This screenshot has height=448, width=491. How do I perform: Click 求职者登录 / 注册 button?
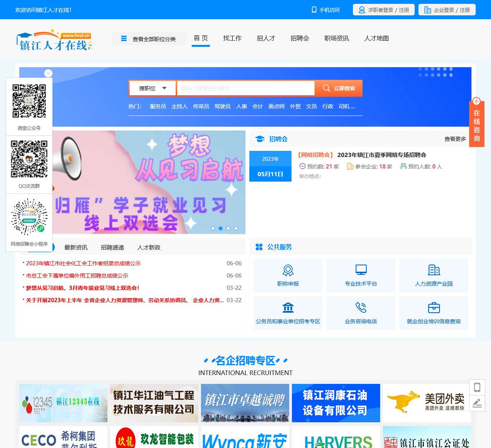[384, 10]
